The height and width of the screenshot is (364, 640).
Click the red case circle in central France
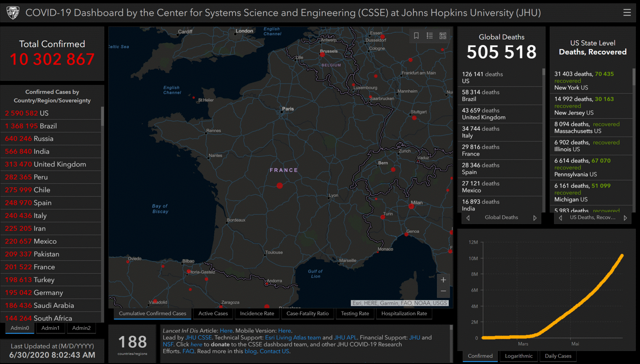280,185
